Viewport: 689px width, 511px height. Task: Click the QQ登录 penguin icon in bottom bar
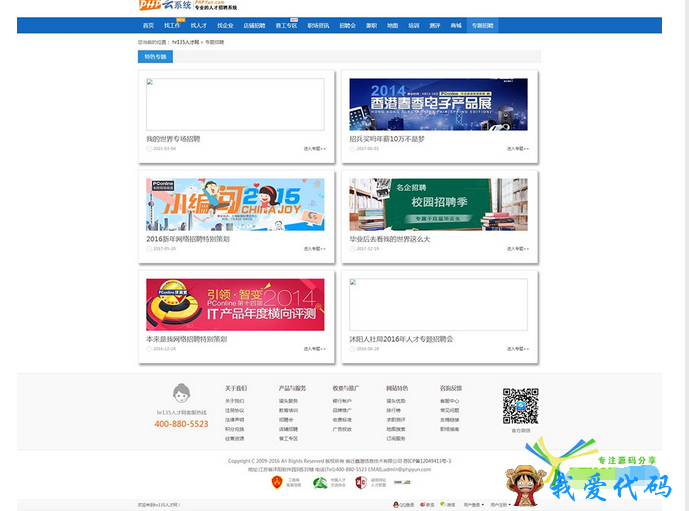click(x=395, y=504)
